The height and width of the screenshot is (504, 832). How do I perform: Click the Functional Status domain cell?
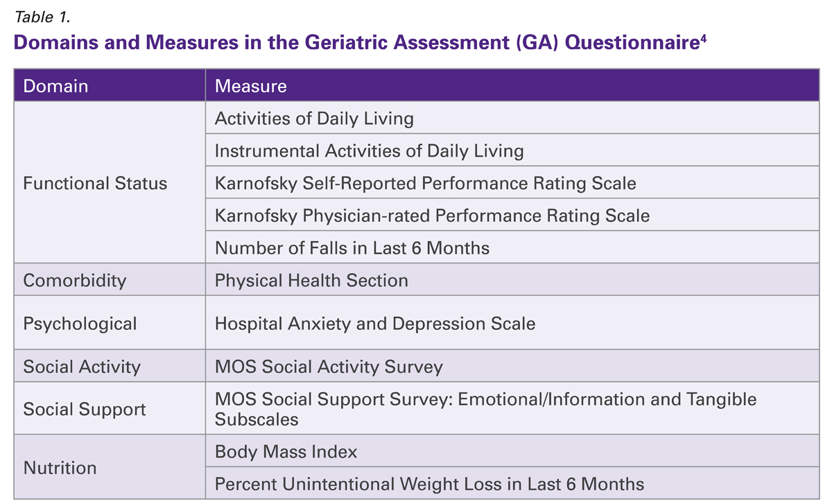tap(95, 184)
